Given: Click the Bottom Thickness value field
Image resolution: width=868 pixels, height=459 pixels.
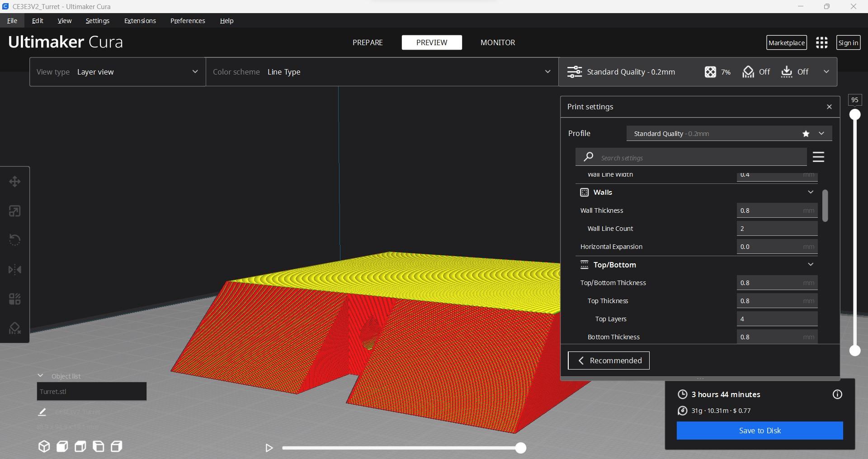Looking at the screenshot, I should coord(777,337).
